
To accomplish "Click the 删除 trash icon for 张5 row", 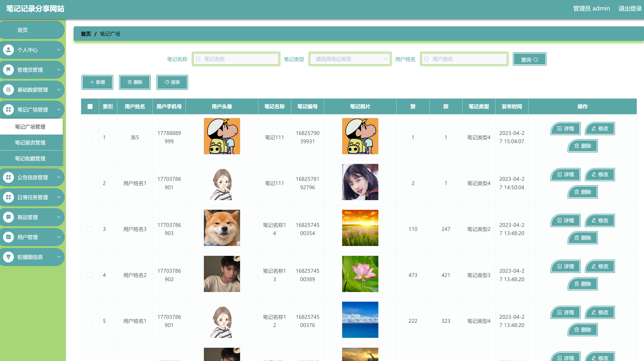I will pyautogui.click(x=577, y=146).
